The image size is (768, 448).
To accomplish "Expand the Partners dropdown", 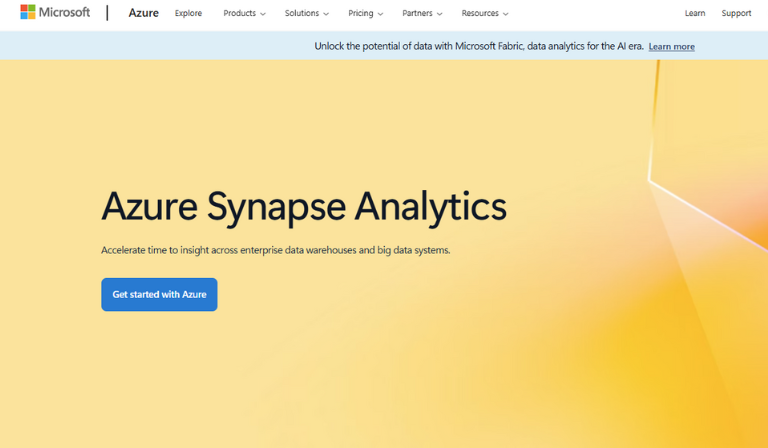I will coord(422,13).
